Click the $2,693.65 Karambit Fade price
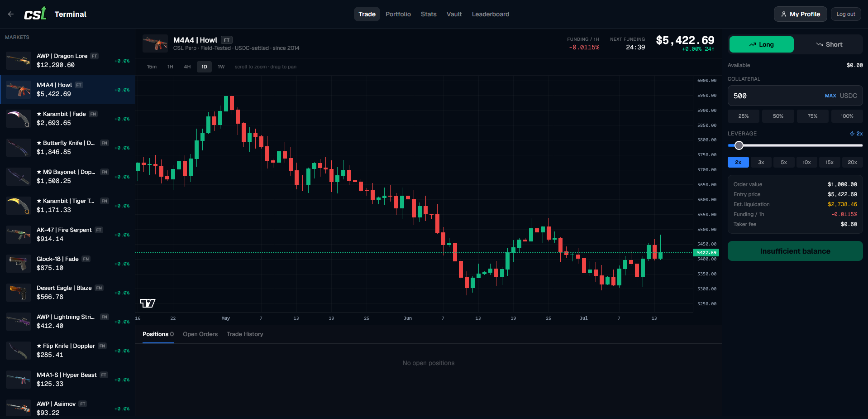This screenshot has height=419, width=868. pyautogui.click(x=54, y=123)
